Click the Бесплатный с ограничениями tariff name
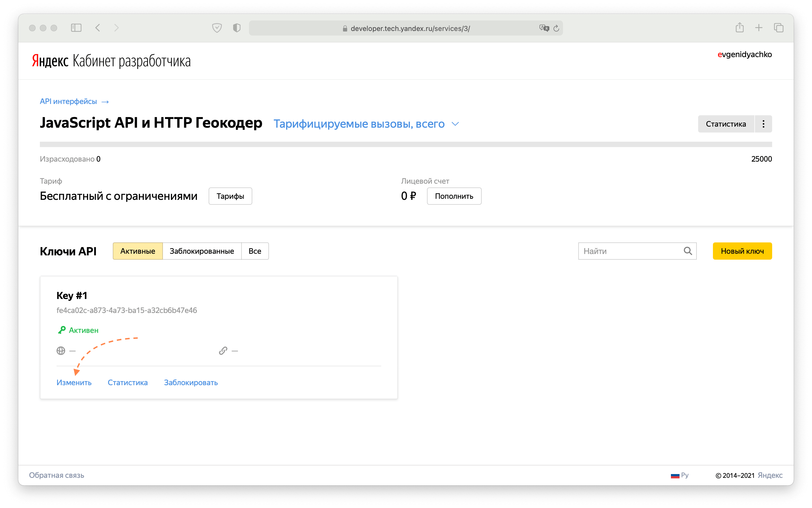Screen dimensions: 812x508 118,196
